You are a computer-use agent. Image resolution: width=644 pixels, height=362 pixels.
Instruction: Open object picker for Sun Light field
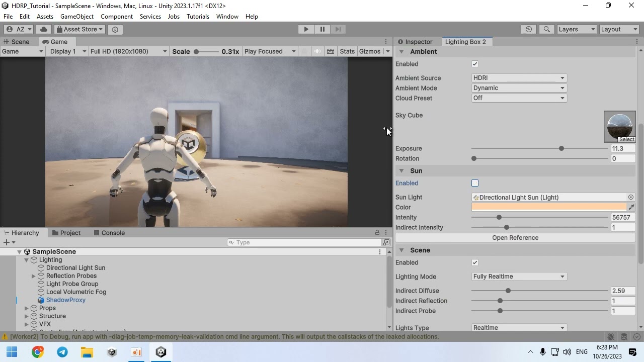click(x=631, y=197)
